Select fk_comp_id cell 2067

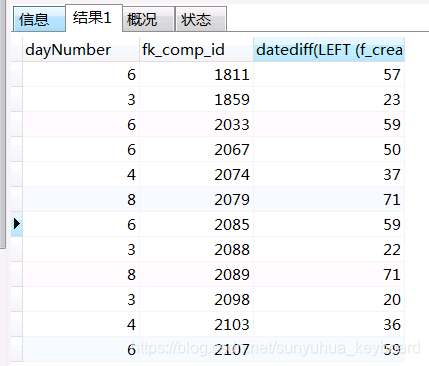(x=196, y=149)
